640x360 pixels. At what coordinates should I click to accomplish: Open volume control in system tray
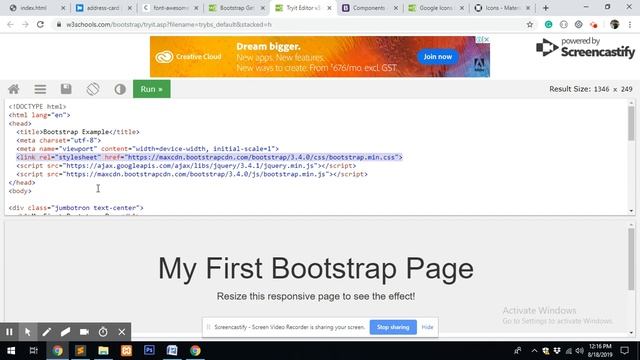click(580, 351)
